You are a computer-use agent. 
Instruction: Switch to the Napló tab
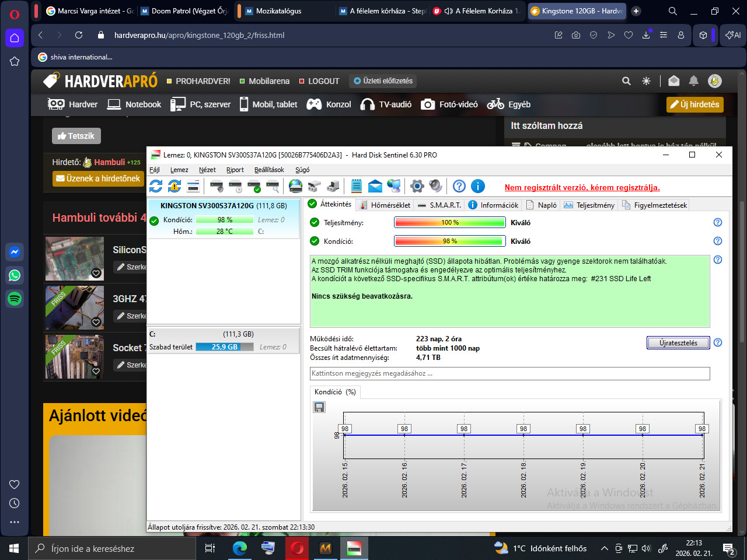click(542, 205)
